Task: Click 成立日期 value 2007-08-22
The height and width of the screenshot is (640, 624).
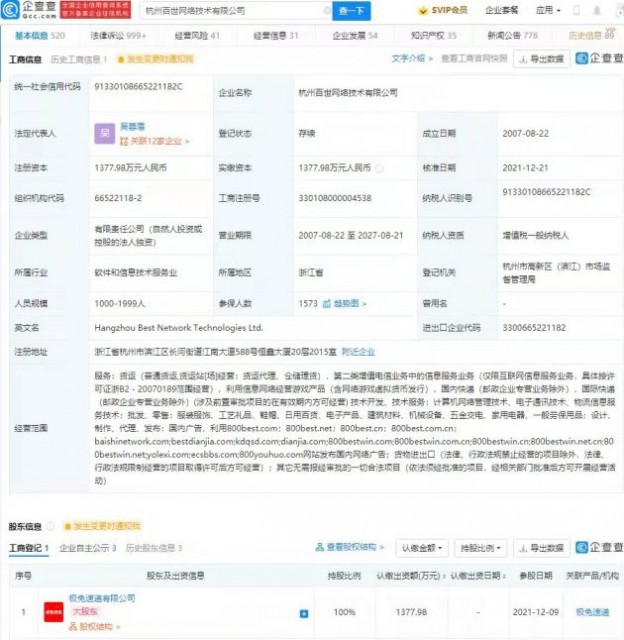Action: (x=526, y=133)
